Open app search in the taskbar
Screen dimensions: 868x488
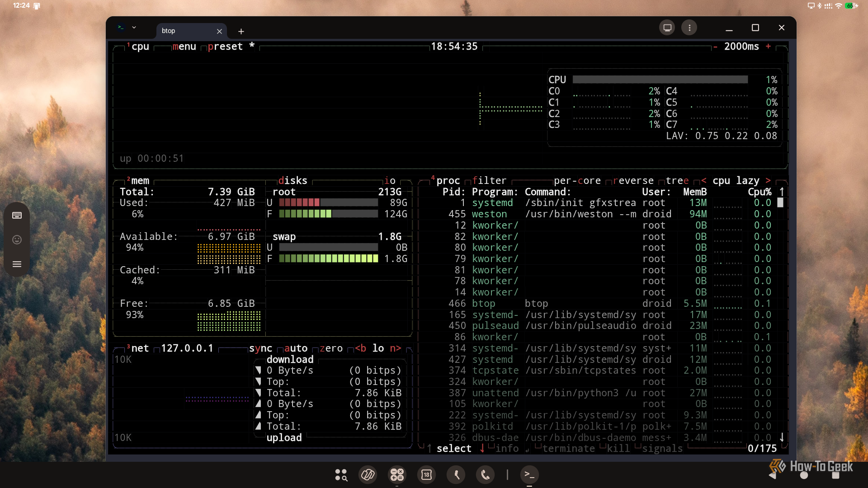[340, 474]
